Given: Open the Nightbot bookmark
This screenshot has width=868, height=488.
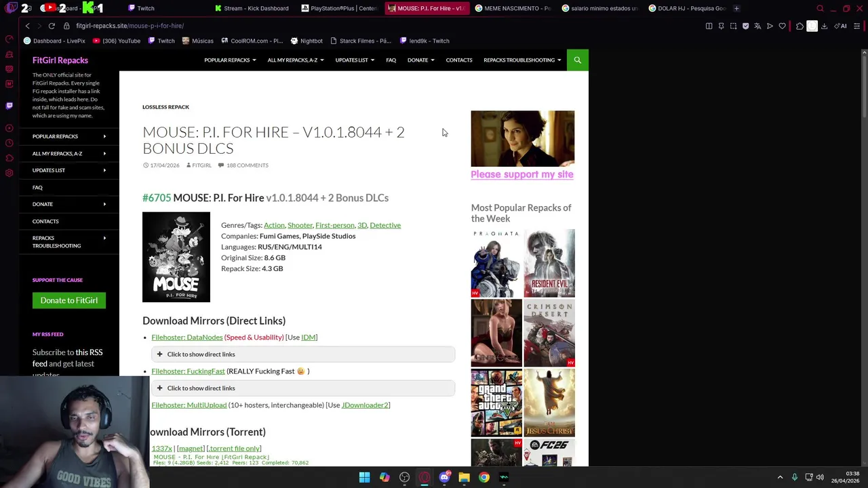Looking at the screenshot, I should point(307,41).
